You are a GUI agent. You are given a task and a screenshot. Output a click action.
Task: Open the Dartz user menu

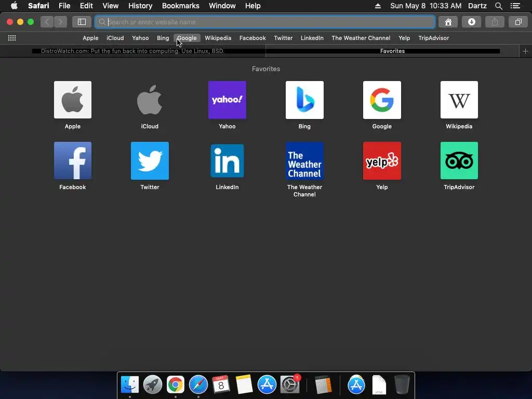pos(477,6)
